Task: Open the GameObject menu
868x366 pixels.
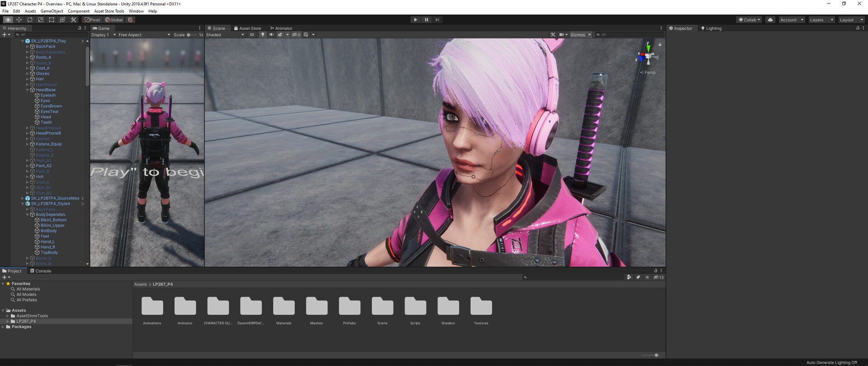Action: coord(52,11)
